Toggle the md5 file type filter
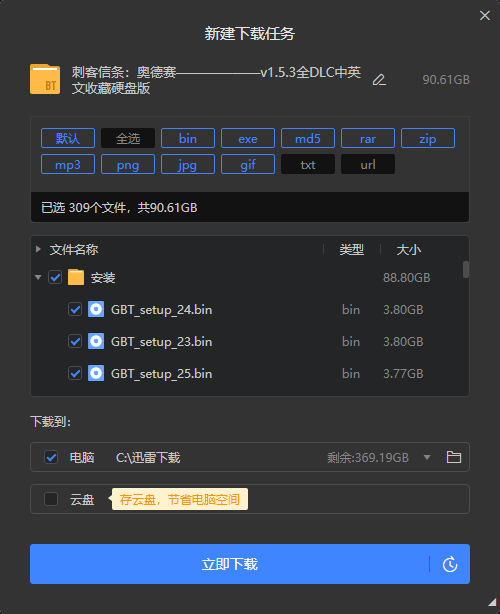500x614 pixels. point(308,138)
